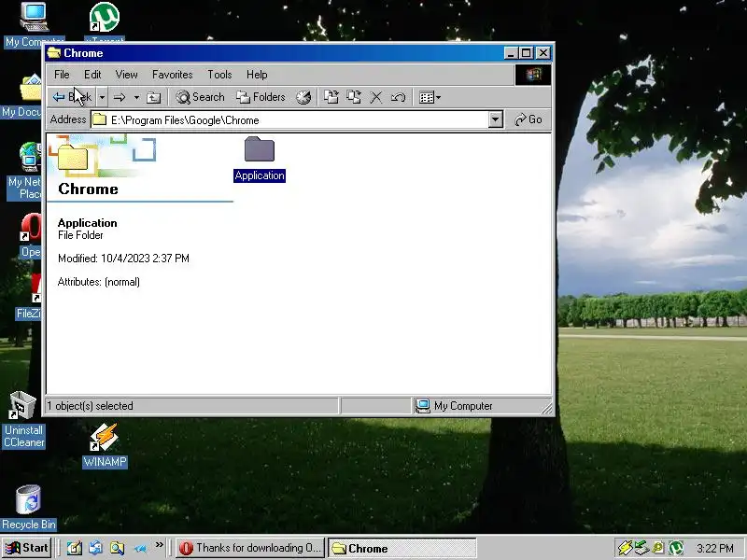Open the Back history dropdown arrow

102,97
